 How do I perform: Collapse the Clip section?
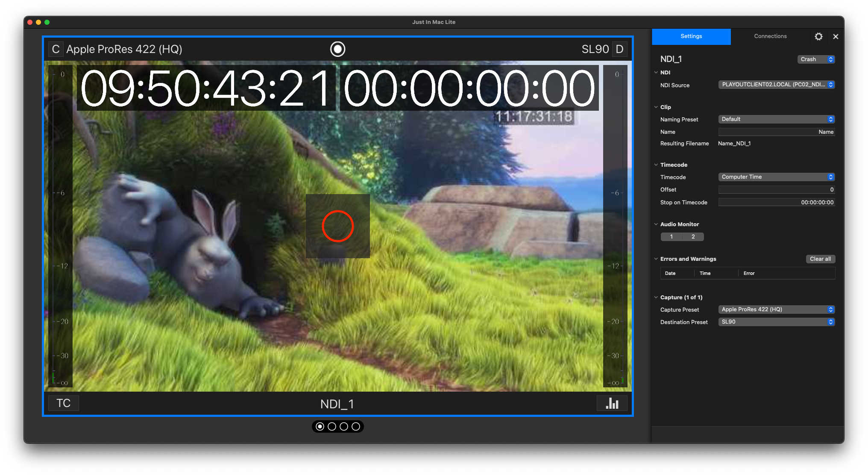[656, 107]
